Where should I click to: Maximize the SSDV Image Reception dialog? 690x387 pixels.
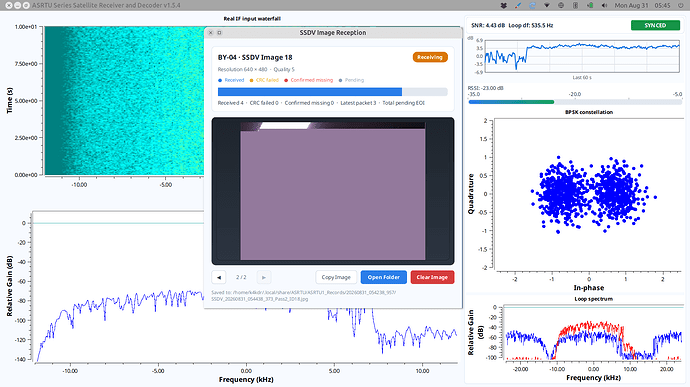[x=219, y=33]
